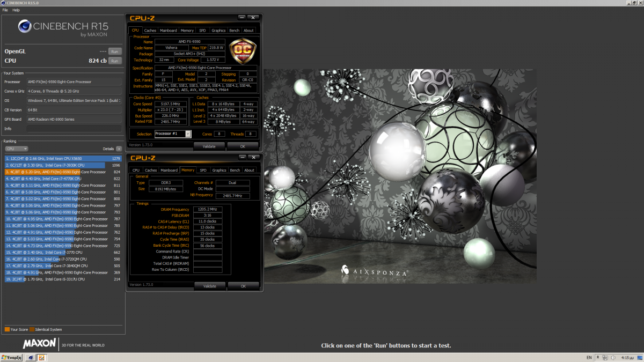Select ranking row 15 Intel Core i7-3770

click(x=63, y=252)
